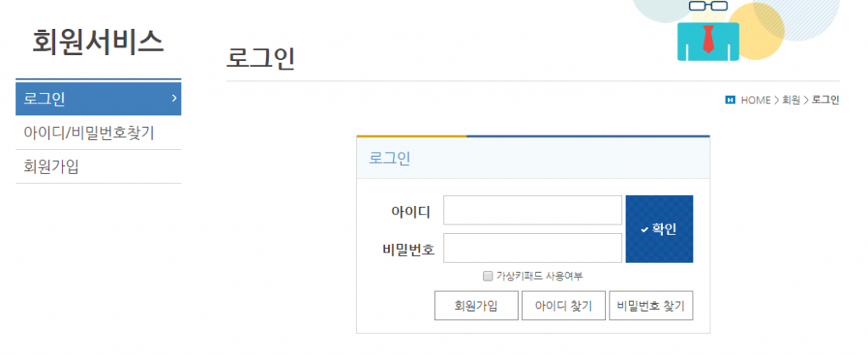Image resolution: width=868 pixels, height=355 pixels.
Task: Focus the 비밀번호 input field
Action: [532, 248]
